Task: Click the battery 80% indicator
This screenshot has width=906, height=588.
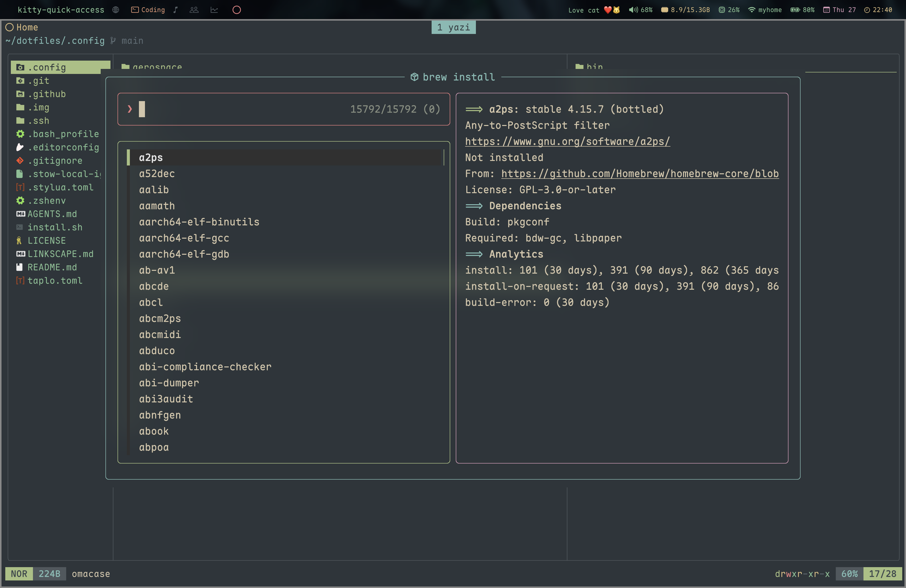Action: pyautogui.click(x=803, y=10)
